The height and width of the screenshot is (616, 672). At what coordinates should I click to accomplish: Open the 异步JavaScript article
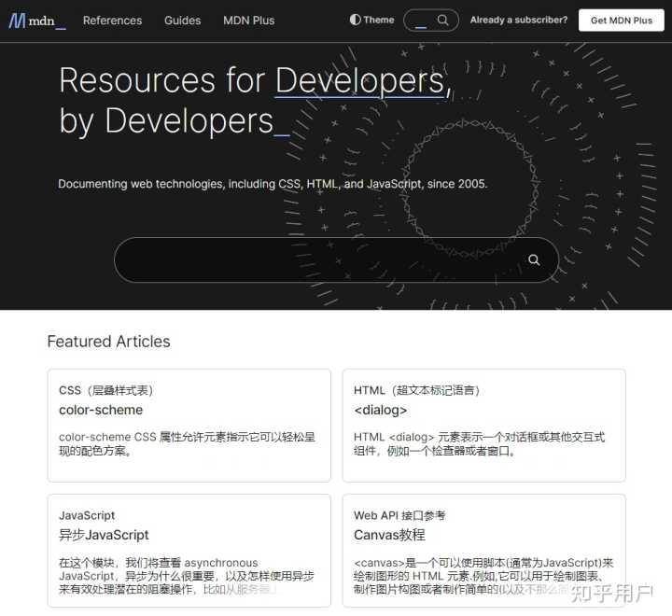(104, 535)
